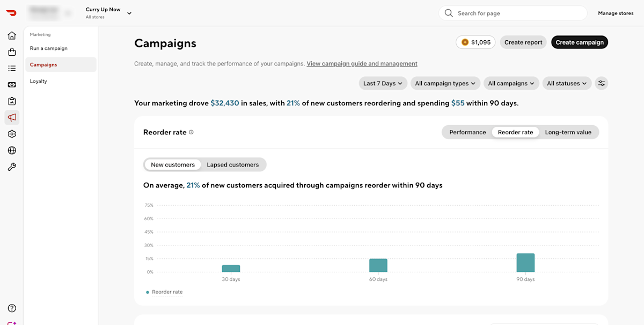This screenshot has width=644, height=325.
Task: Switch to the Performance tab
Action: [x=467, y=132]
